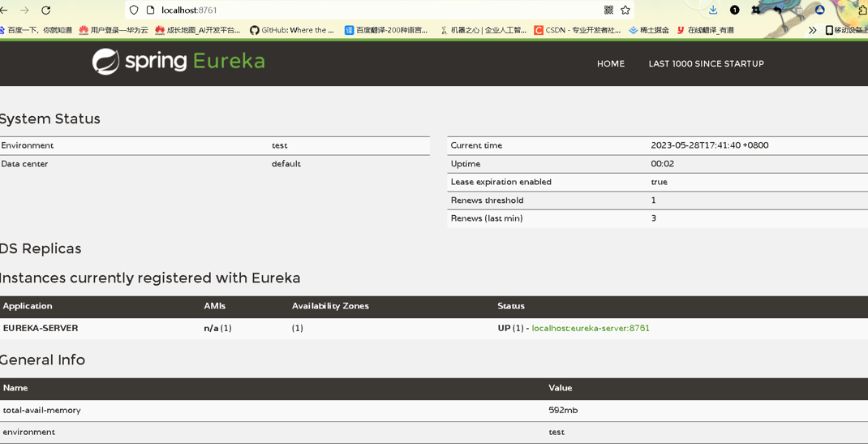Image resolution: width=868 pixels, height=444 pixels.
Task: Open the 机器之心 bookmark
Action: 483,30
